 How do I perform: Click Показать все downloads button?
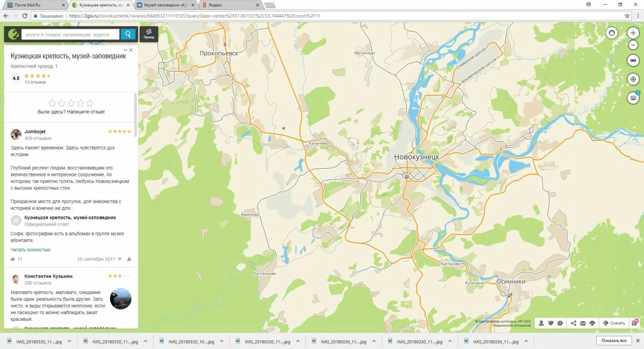(614, 341)
